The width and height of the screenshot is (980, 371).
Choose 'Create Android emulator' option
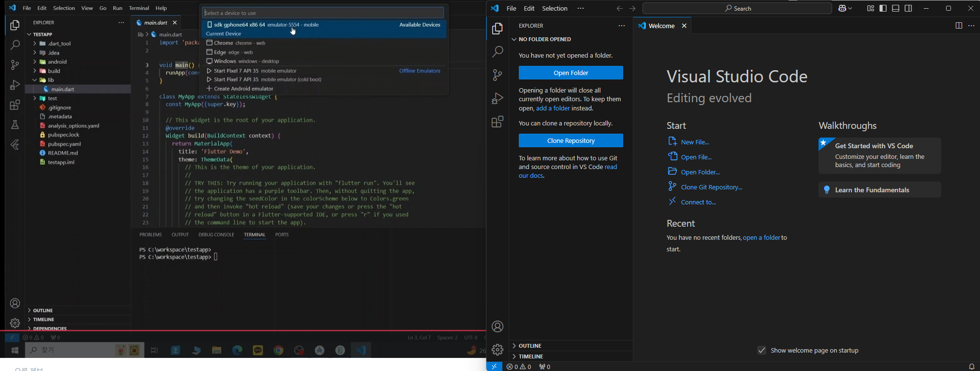(x=324, y=89)
